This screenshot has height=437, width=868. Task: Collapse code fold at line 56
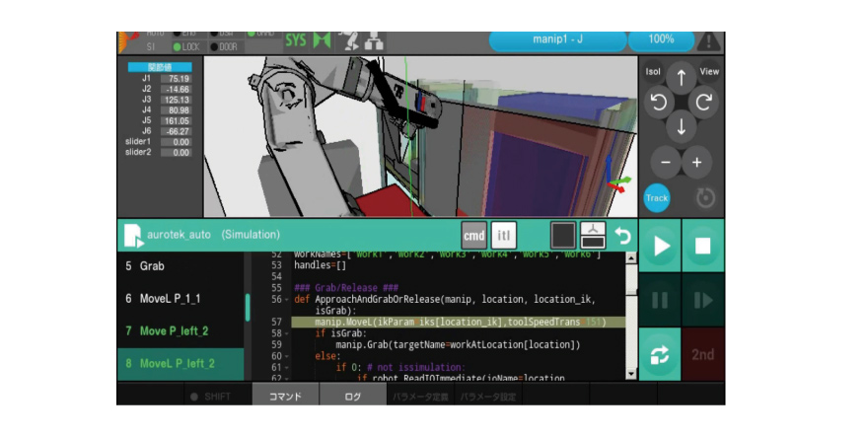point(287,300)
